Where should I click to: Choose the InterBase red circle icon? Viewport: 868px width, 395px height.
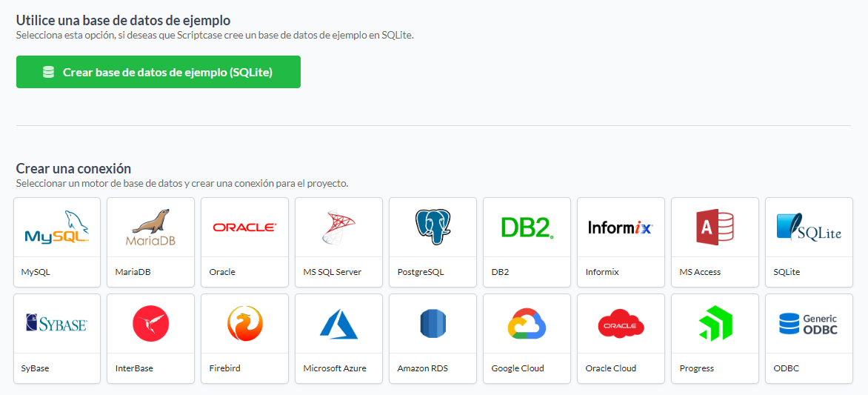click(150, 324)
